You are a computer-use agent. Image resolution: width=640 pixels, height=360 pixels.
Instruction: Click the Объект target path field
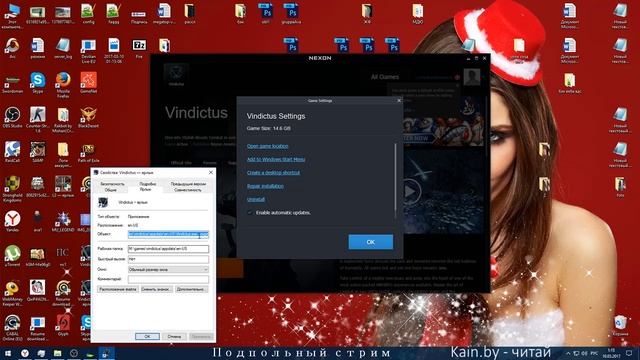168,234
